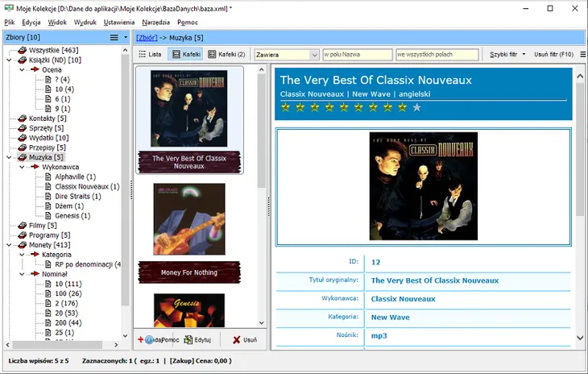Collapse the Kategoria group under Monety
Image resolution: width=588 pixels, height=374 pixels.
22,255
